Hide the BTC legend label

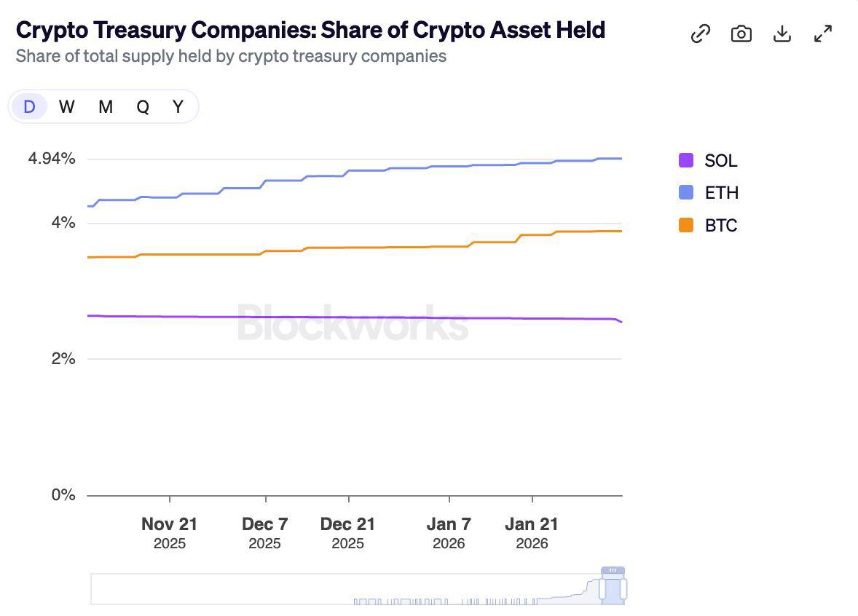[x=721, y=226]
